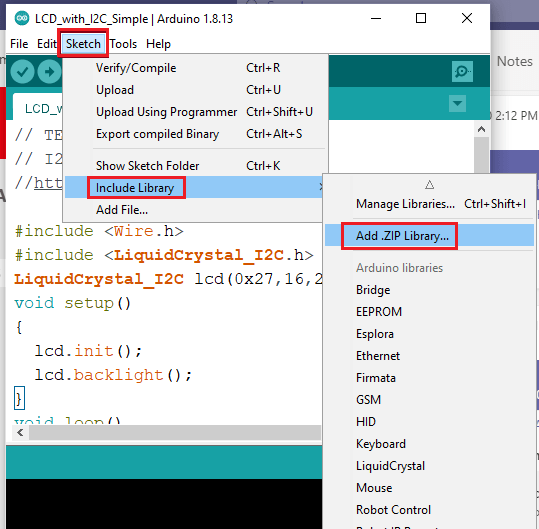This screenshot has height=529, width=539.
Task: Click horizontal scrollbar left arrow
Action: tap(20, 432)
